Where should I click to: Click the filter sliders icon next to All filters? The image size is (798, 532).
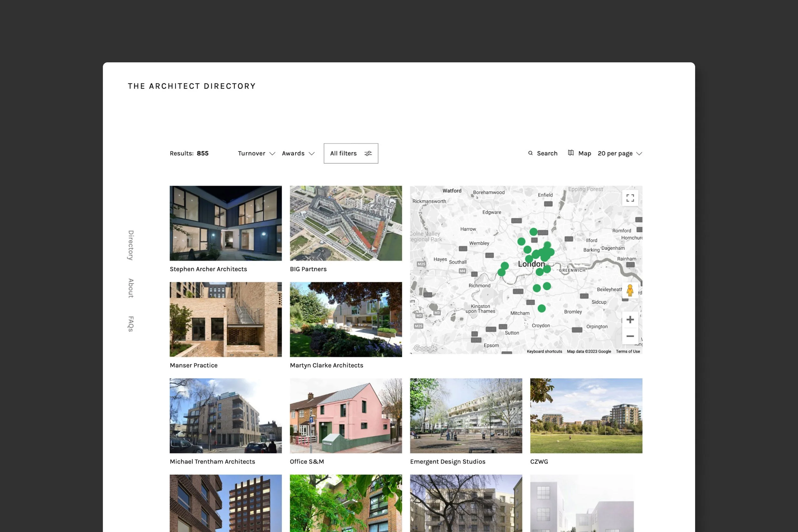click(x=368, y=154)
